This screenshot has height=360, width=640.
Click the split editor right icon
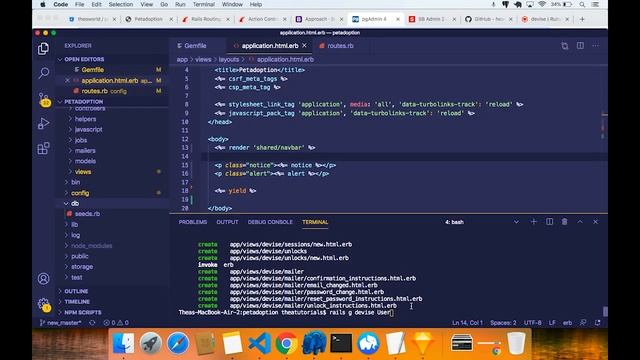pos(580,46)
